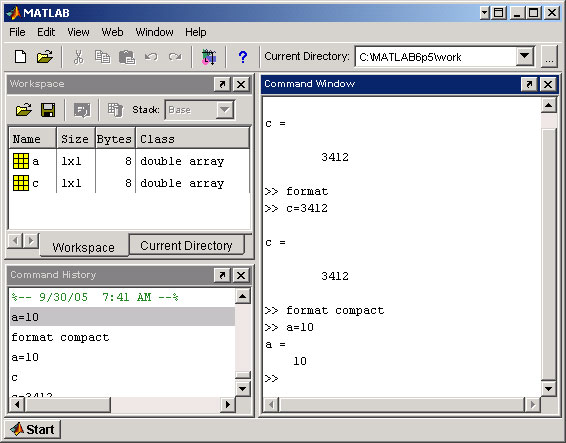
Task: Close the Workspace panel
Action: 241,84
